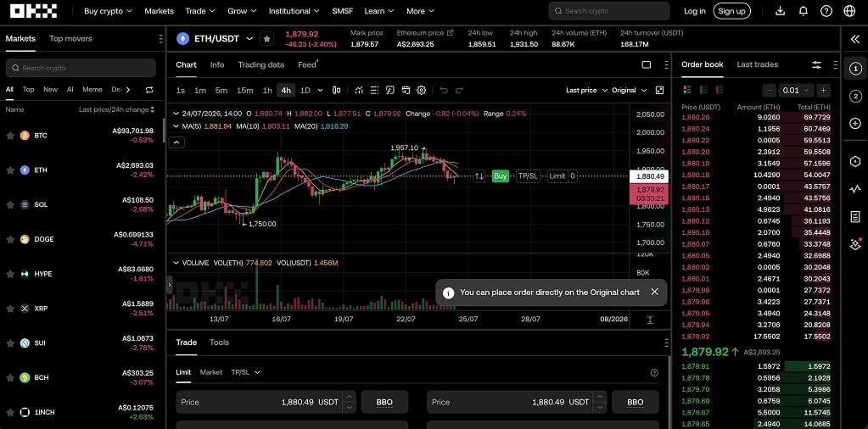
Task: Open the More dropdown menu
Action: tap(420, 10)
